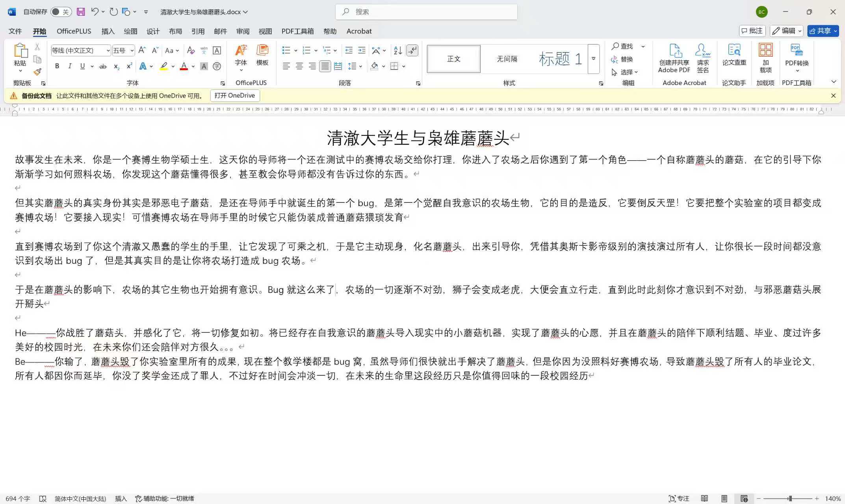The width and height of the screenshot is (845, 504).
Task: Apply bulleted list formatting
Action: (x=286, y=50)
